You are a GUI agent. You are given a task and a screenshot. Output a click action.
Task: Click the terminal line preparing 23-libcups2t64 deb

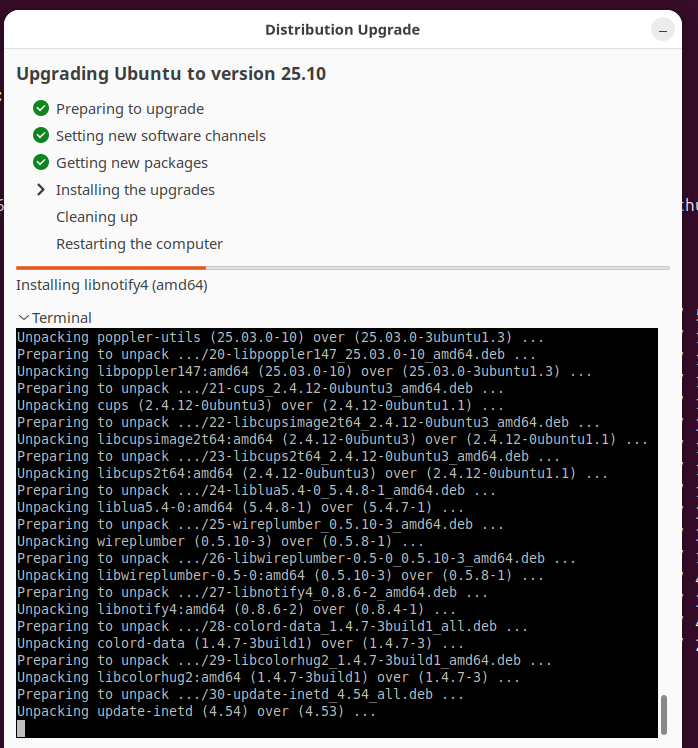click(x=288, y=457)
